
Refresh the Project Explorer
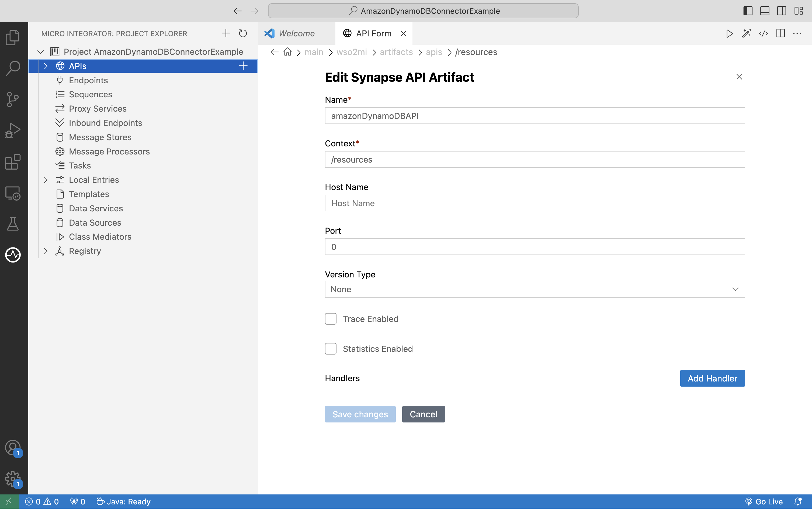click(x=243, y=33)
